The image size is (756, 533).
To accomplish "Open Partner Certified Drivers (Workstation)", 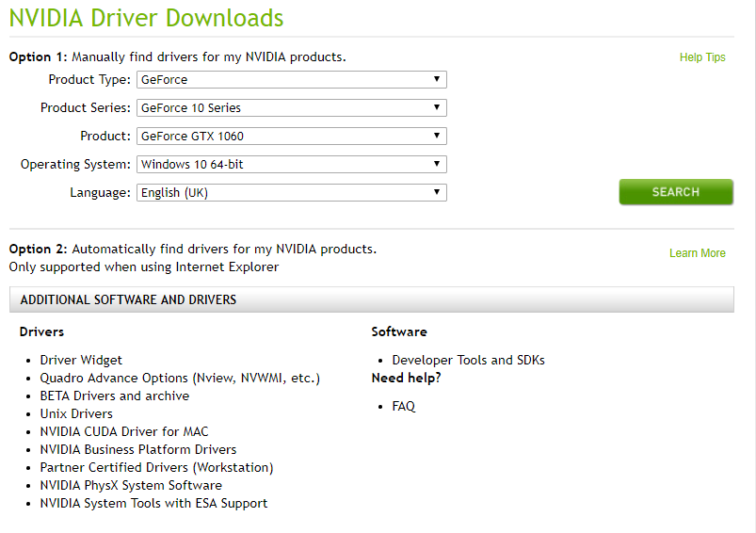I will click(x=156, y=467).
